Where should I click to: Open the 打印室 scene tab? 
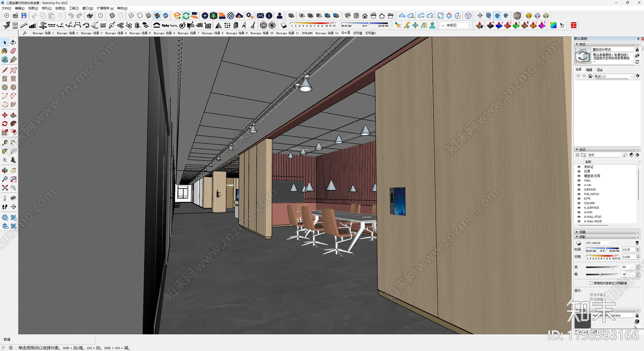[x=358, y=33]
